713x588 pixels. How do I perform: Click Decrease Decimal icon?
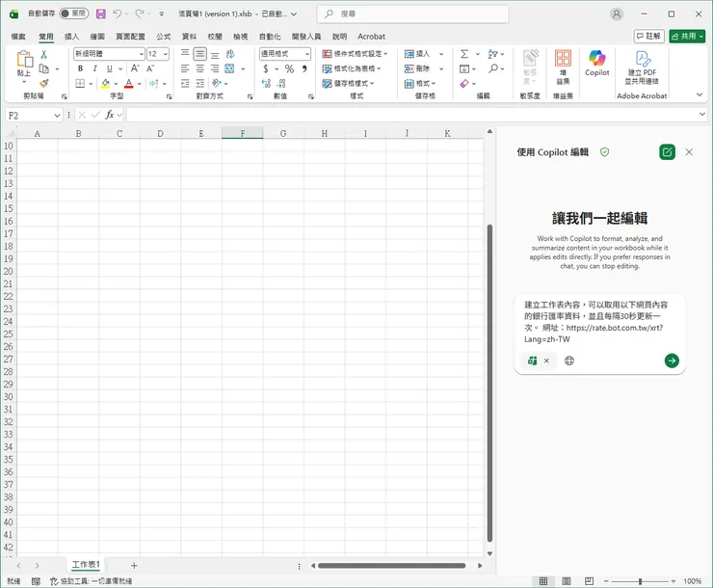(281, 83)
